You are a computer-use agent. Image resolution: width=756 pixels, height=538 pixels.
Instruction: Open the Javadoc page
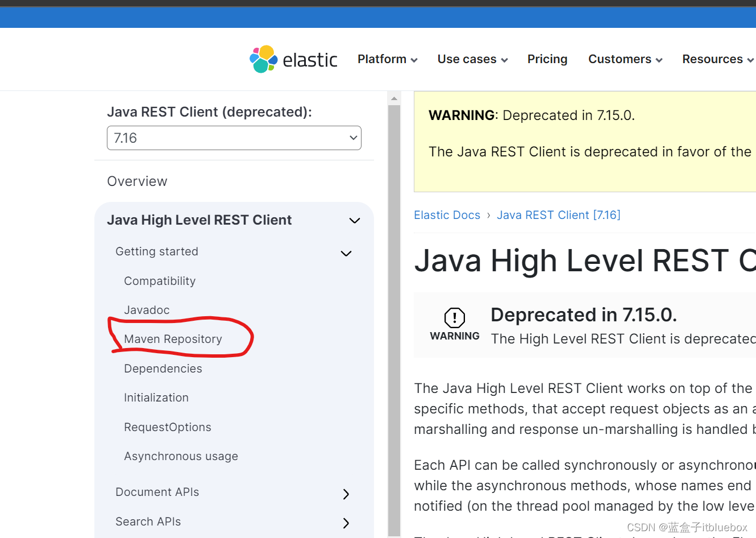tap(147, 310)
